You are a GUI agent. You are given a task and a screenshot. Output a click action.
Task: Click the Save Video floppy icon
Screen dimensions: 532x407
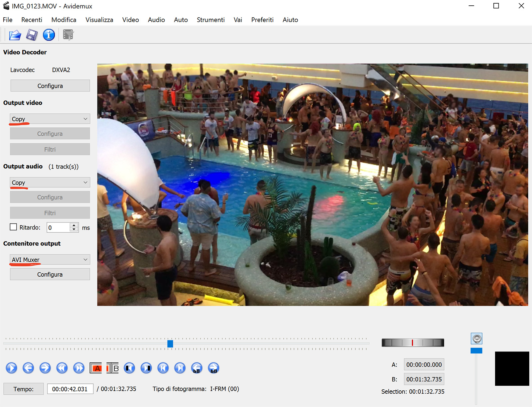click(x=32, y=35)
